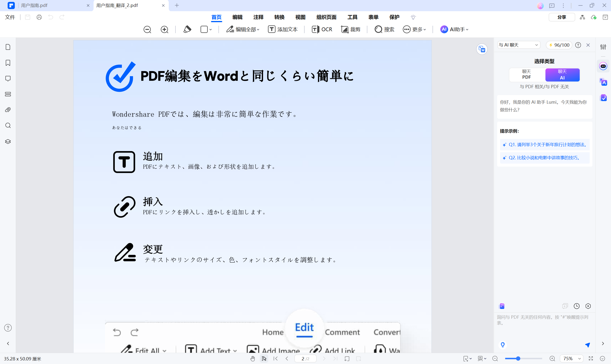Open the 首页 ribbon tab

tap(216, 17)
